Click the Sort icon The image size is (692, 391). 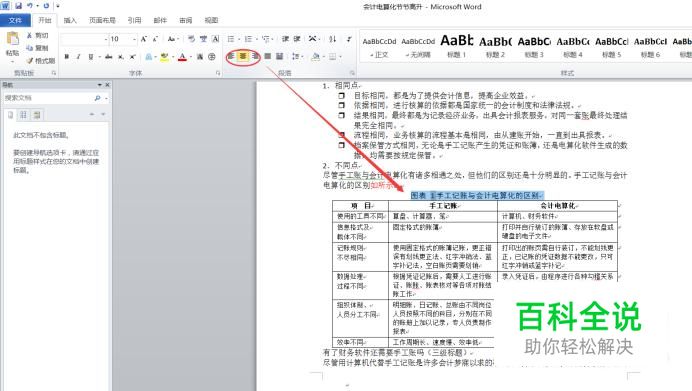333,39
